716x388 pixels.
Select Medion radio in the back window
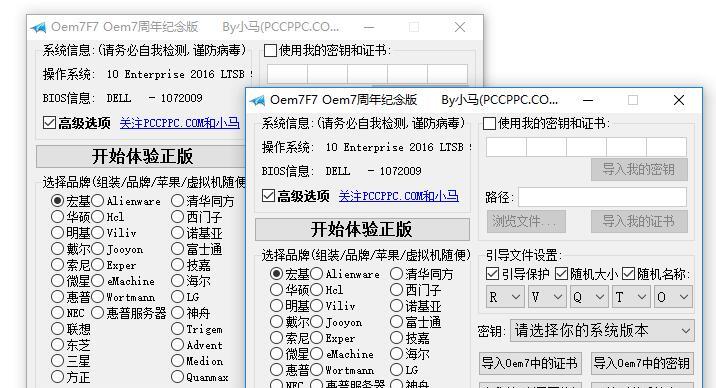(177, 361)
